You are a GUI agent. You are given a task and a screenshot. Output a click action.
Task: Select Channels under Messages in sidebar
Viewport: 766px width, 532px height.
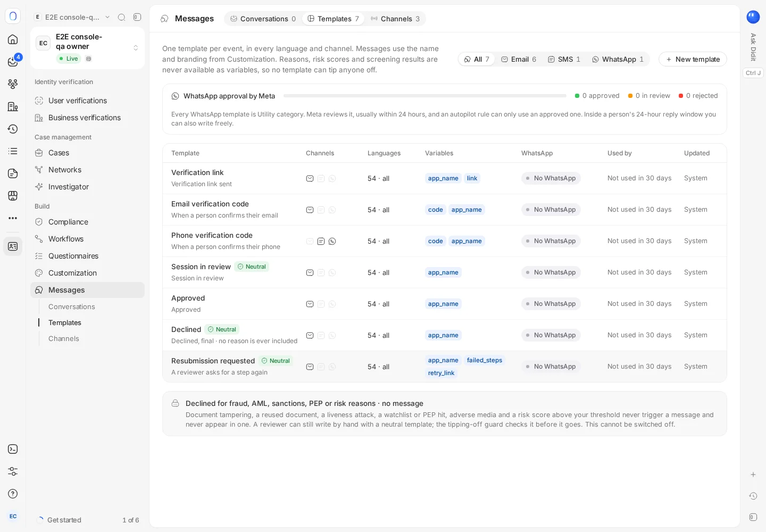click(64, 338)
